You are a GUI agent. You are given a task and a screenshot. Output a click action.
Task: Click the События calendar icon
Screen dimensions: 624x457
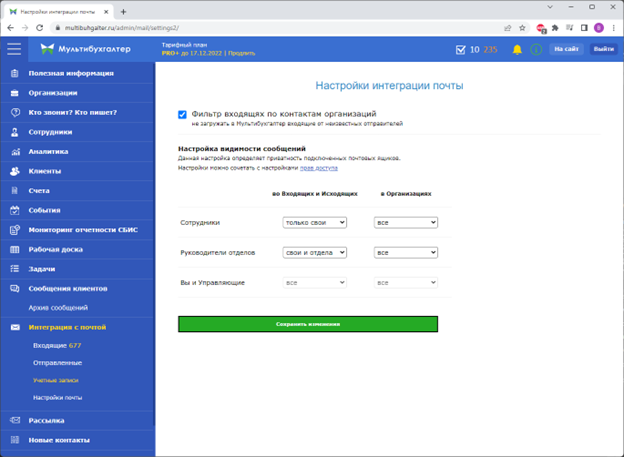tap(14, 210)
